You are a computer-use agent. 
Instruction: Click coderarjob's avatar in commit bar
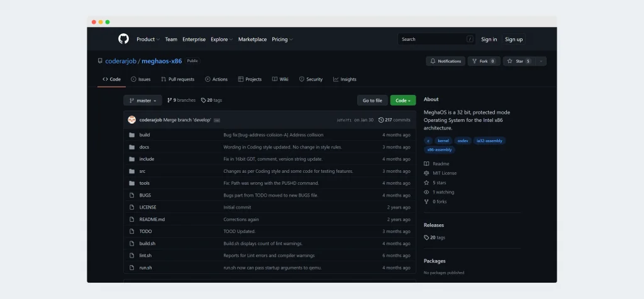pyautogui.click(x=132, y=120)
